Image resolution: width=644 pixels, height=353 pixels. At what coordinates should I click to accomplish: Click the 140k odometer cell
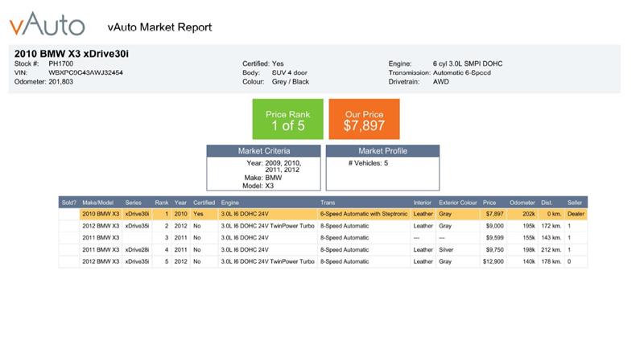[x=529, y=261]
